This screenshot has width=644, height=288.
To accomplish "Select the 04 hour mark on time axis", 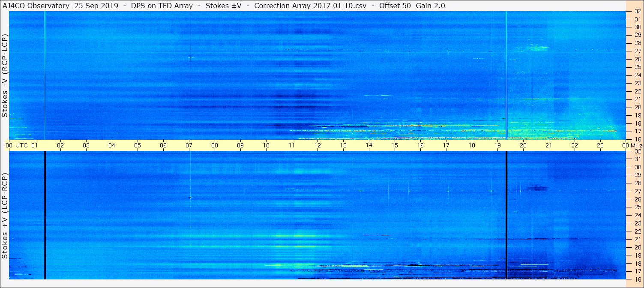I will 112,145.
